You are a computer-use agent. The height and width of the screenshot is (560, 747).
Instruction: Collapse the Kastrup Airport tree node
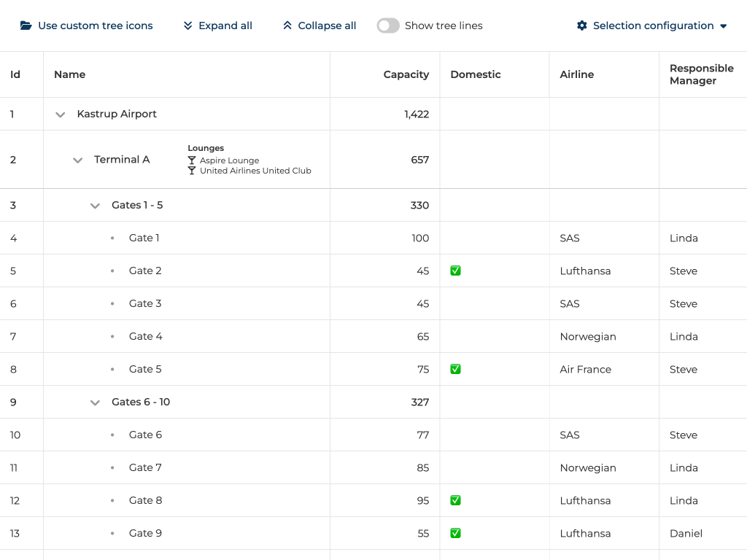[61, 114]
